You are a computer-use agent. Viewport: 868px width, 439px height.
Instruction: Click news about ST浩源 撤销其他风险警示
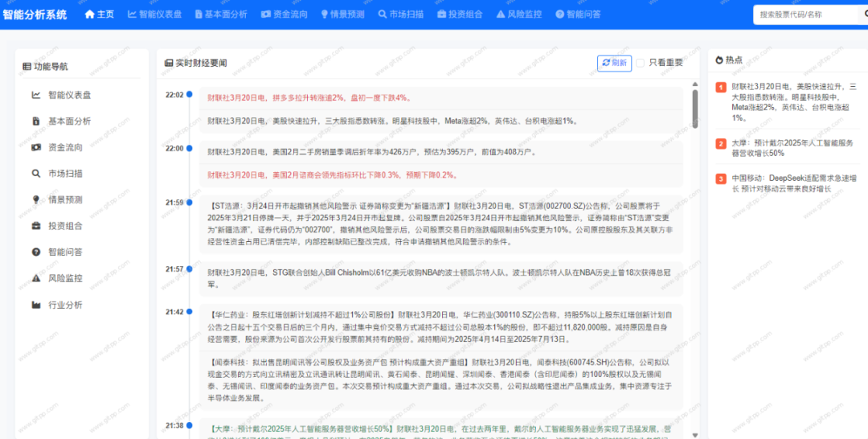pyautogui.click(x=441, y=224)
